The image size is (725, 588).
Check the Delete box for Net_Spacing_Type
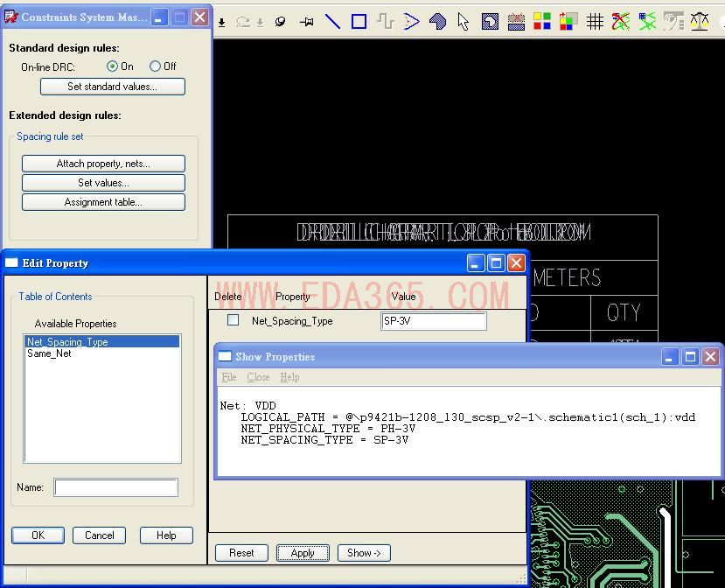pyautogui.click(x=233, y=320)
